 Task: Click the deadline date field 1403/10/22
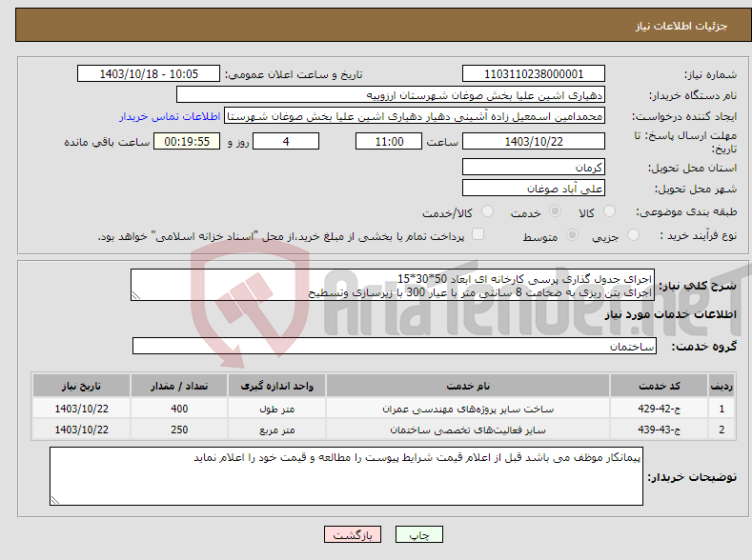pos(534,141)
